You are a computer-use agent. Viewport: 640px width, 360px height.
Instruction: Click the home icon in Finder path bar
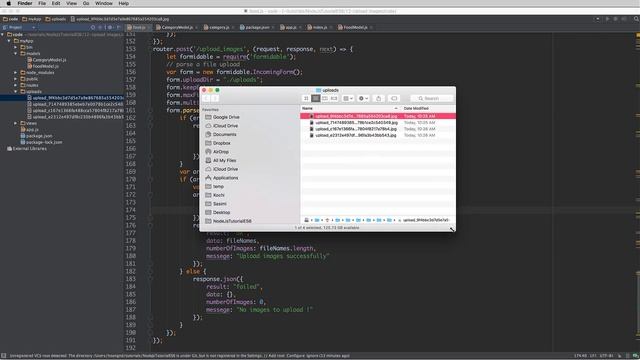(327, 220)
